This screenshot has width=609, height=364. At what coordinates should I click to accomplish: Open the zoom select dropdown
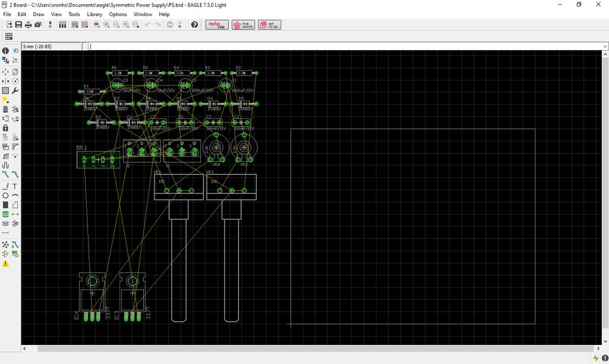(136, 25)
